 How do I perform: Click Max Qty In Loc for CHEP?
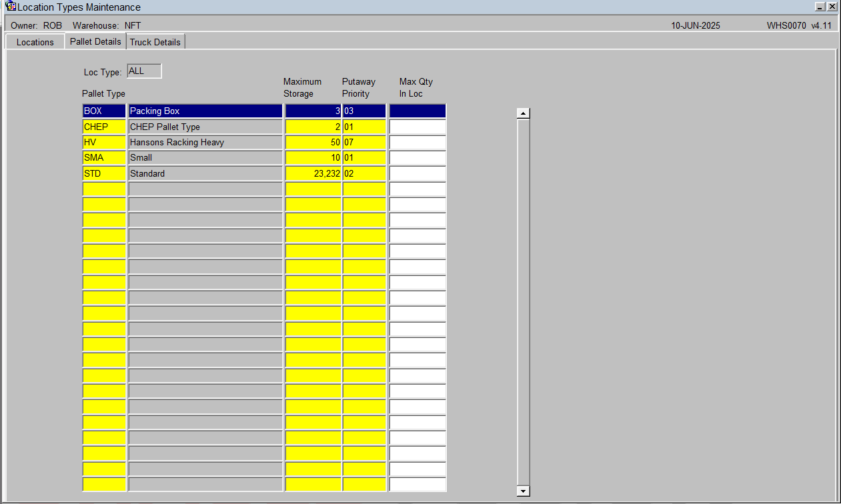tap(417, 127)
